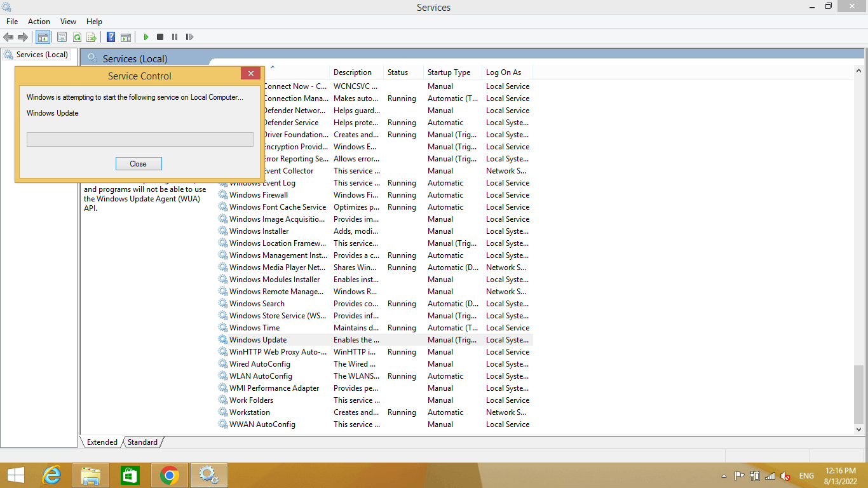The height and width of the screenshot is (488, 868).
Task: Sort by the Log On As column header
Action: pyautogui.click(x=507, y=72)
